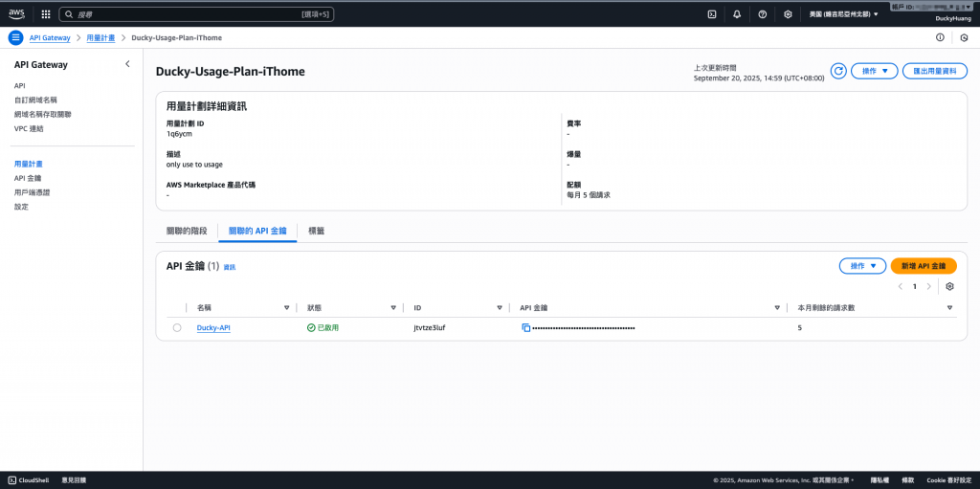Open 用戶端憑證 in sidebar
Image resolution: width=980 pixels, height=489 pixels.
[32, 192]
